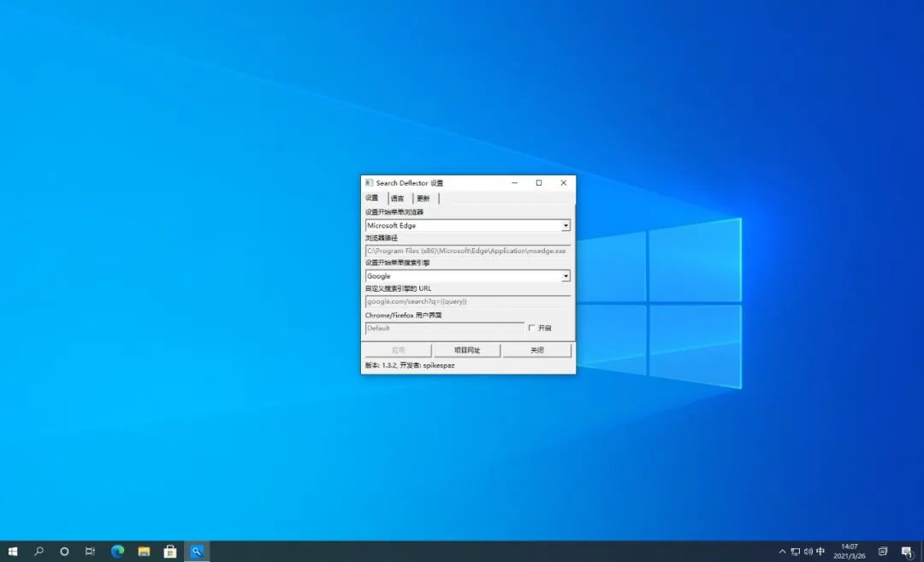Open Microsoft Store from the taskbar
This screenshot has height=562, width=924.
coord(169,552)
